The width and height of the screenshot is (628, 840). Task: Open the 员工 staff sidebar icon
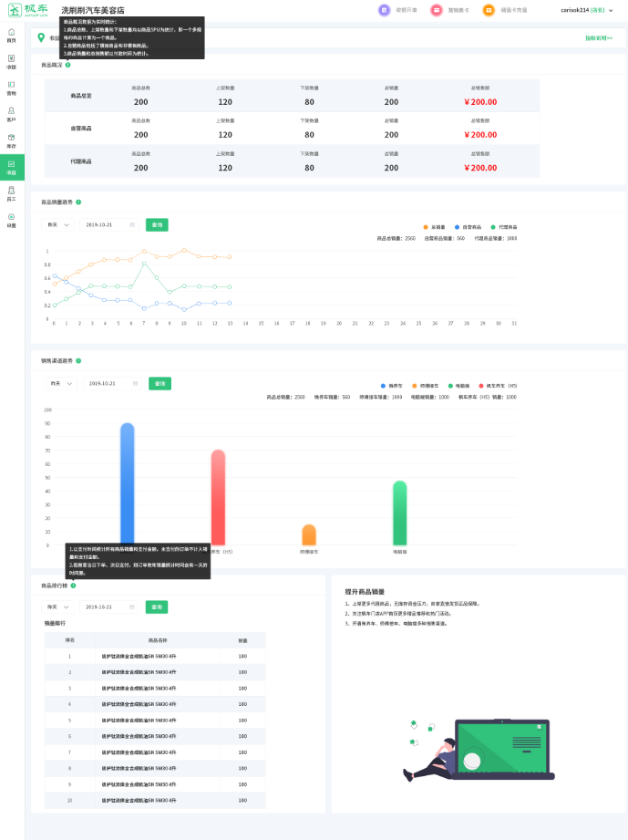11,192
